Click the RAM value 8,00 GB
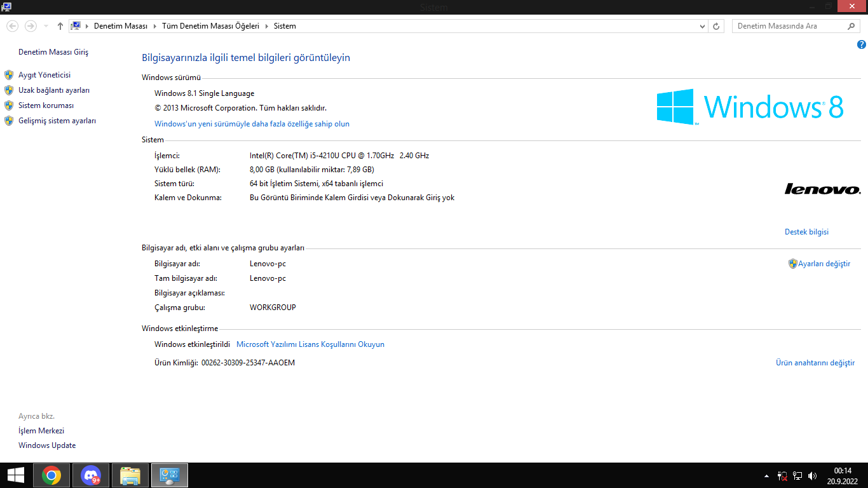Image resolution: width=868 pixels, height=488 pixels. click(x=312, y=170)
